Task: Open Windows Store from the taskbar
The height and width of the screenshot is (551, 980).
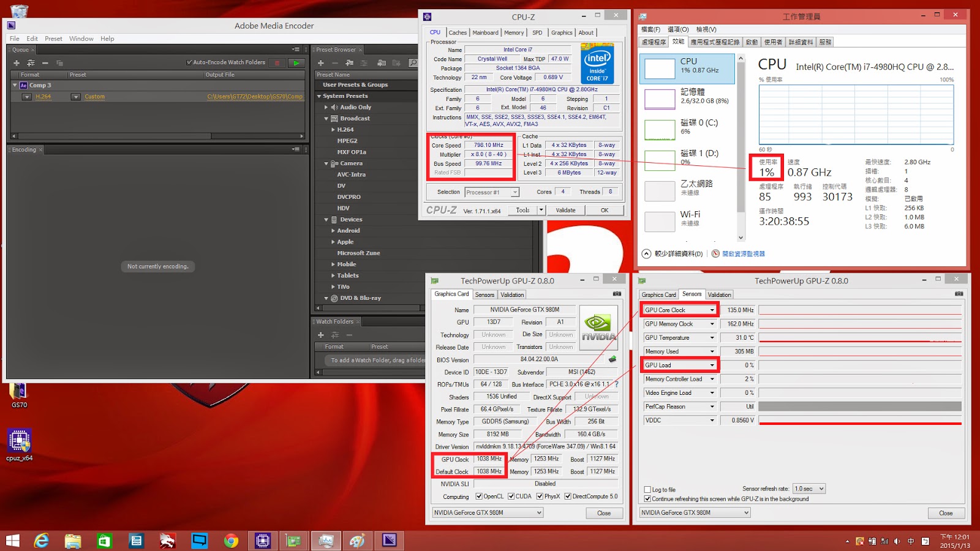Action: pyautogui.click(x=105, y=541)
